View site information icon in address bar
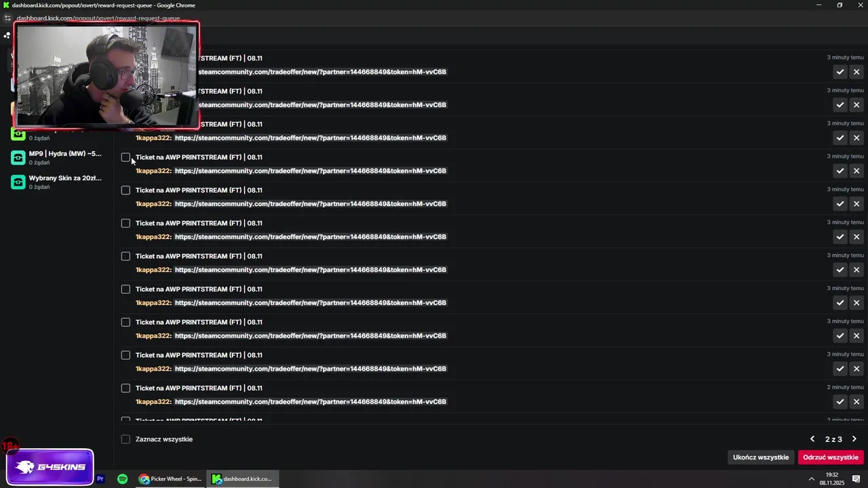868x488 pixels. [7, 18]
